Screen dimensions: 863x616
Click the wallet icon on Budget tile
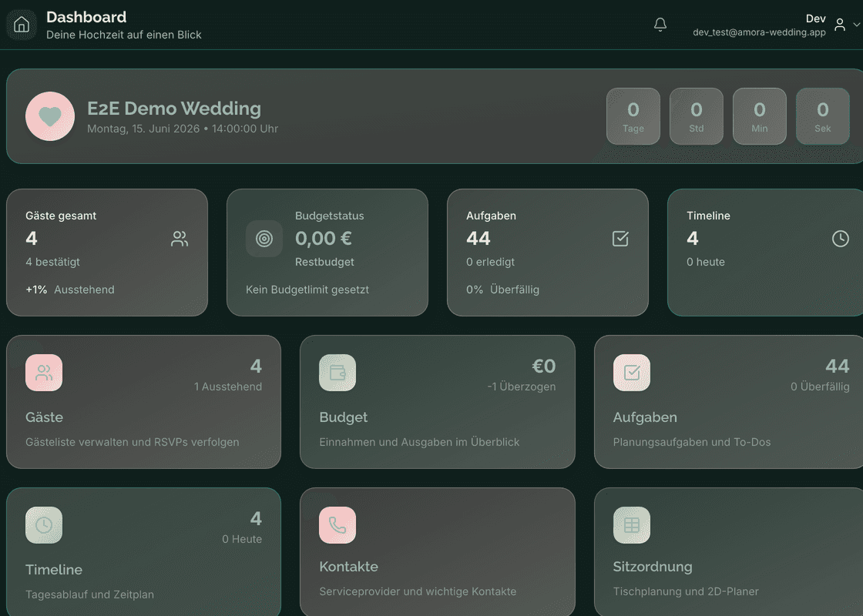(337, 373)
